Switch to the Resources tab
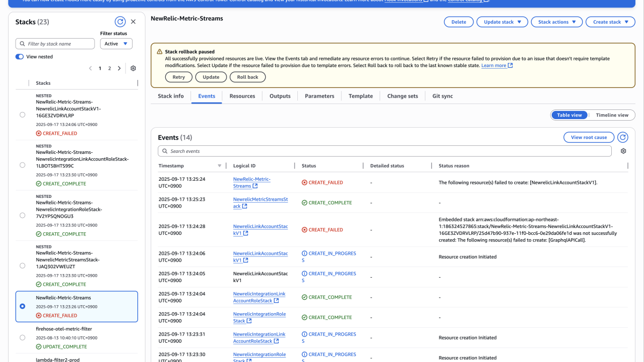 (x=243, y=96)
